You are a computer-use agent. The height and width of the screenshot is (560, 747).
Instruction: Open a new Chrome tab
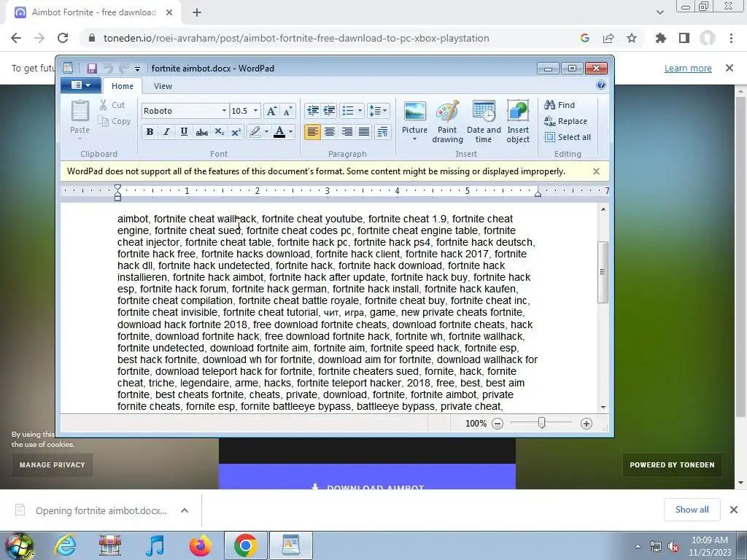tap(197, 13)
